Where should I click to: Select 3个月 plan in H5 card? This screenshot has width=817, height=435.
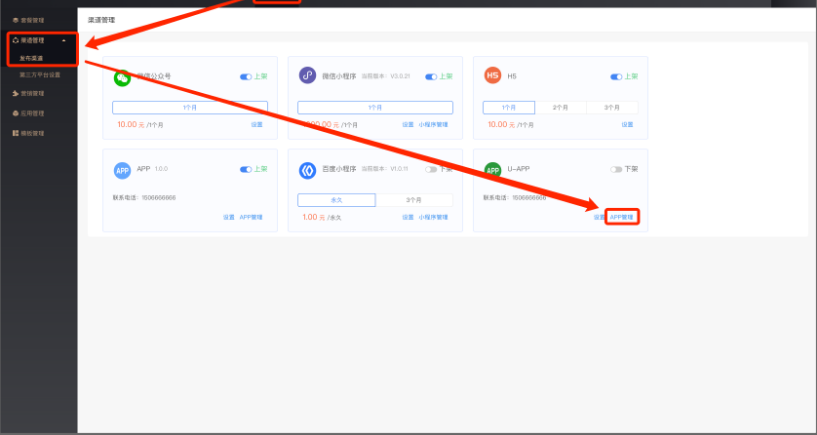coord(612,107)
